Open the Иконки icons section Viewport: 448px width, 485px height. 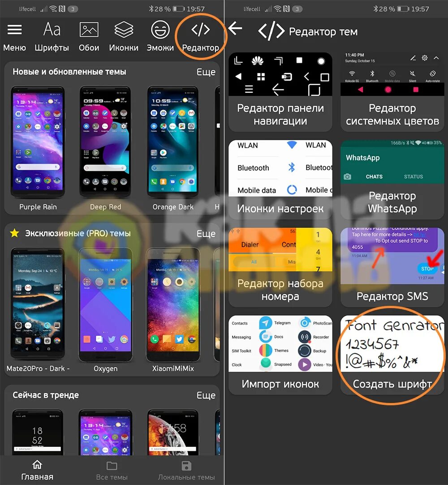124,36
